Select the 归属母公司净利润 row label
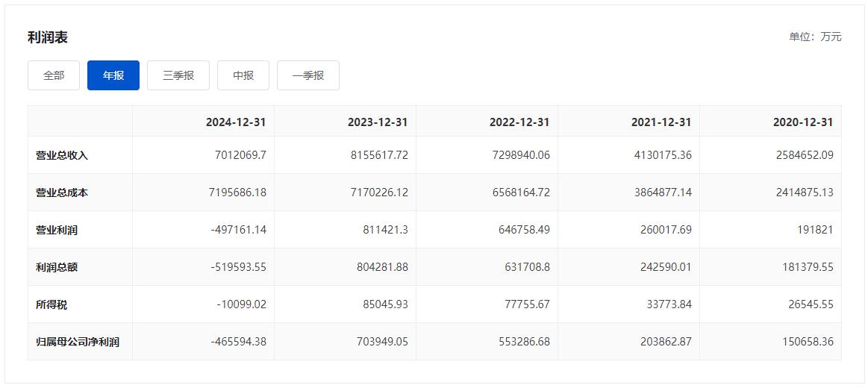The height and width of the screenshot is (388, 868). coord(78,342)
